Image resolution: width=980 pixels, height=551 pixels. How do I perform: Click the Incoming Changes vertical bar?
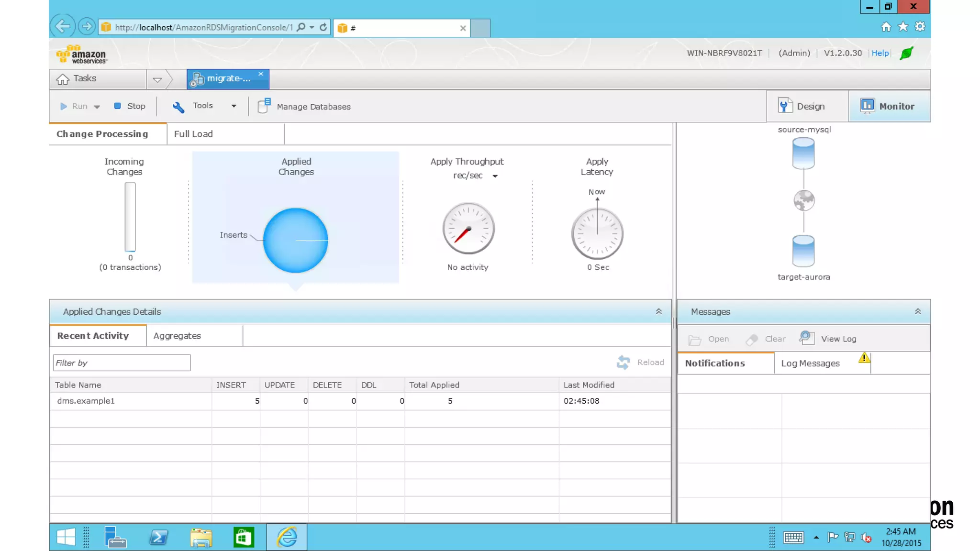click(130, 217)
